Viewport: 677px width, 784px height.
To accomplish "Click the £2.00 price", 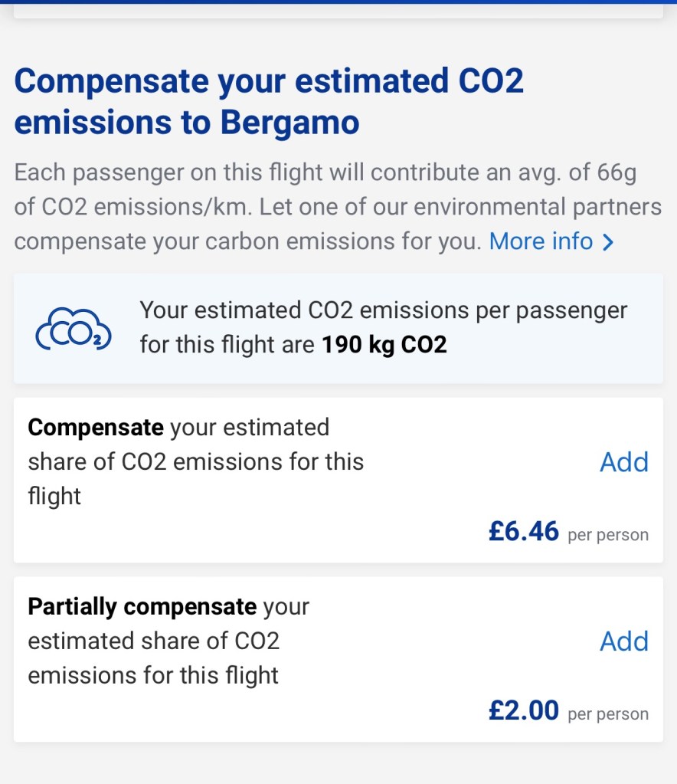I will pyautogui.click(x=524, y=710).
